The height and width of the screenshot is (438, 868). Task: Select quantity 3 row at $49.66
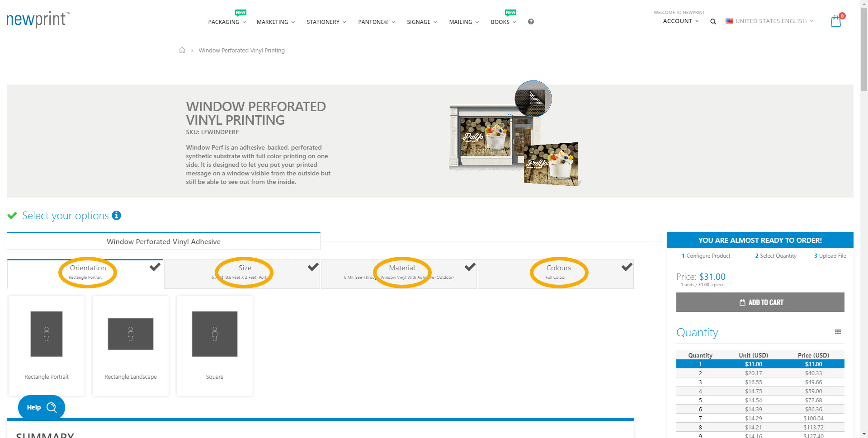pyautogui.click(x=760, y=382)
